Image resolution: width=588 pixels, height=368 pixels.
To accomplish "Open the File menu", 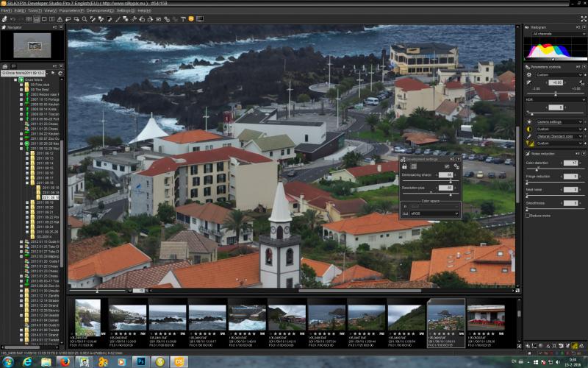I will tap(6, 10).
